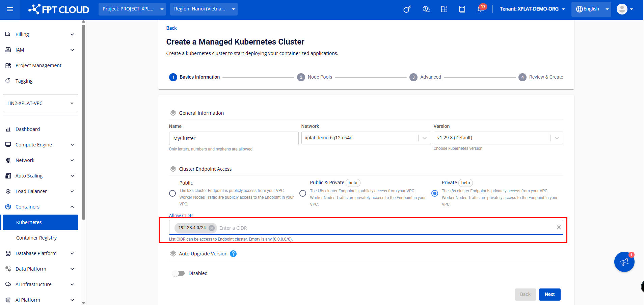Open the HN2-XPLAT-VPC selector
The height and width of the screenshot is (305, 644).
(x=40, y=103)
